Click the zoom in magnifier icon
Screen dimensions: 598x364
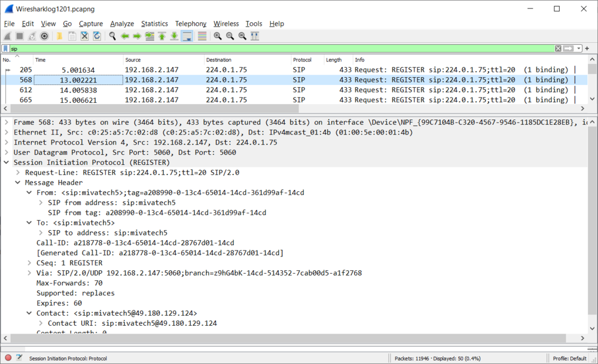[218, 36]
